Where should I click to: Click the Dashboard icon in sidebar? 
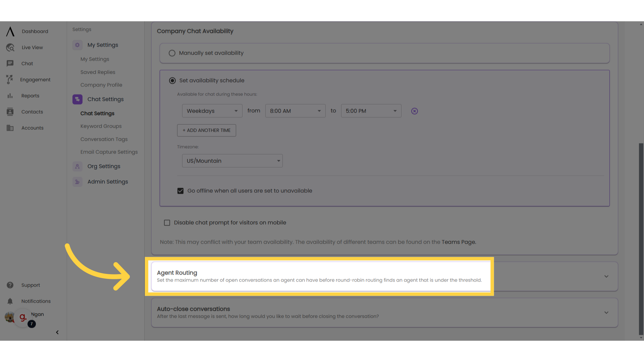point(10,32)
